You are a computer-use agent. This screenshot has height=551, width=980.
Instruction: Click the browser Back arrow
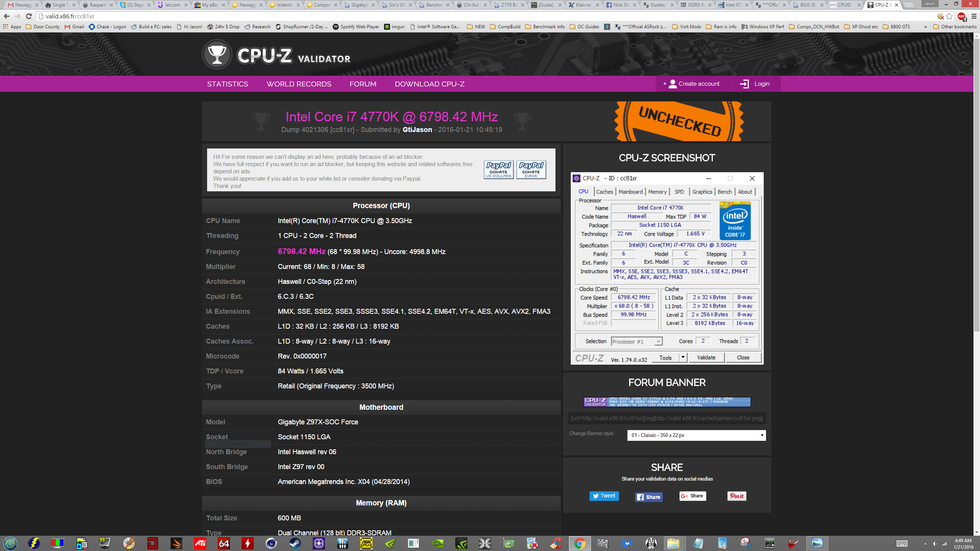pos(7,16)
